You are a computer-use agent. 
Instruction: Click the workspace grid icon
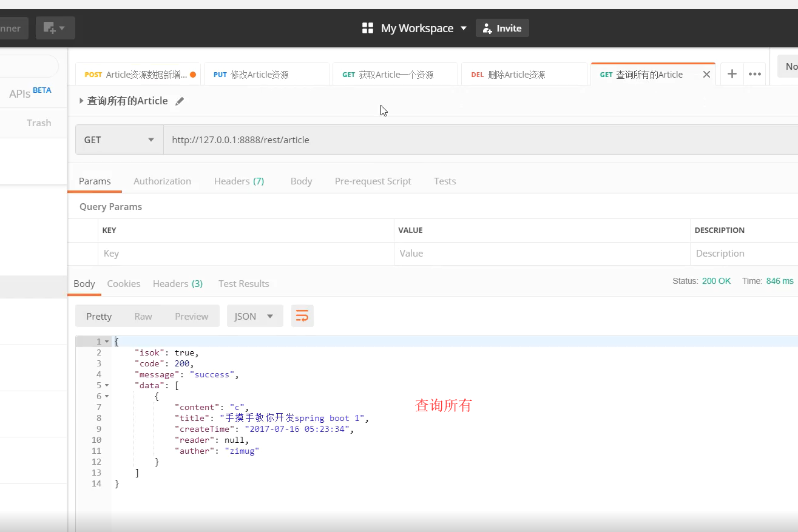(x=367, y=28)
